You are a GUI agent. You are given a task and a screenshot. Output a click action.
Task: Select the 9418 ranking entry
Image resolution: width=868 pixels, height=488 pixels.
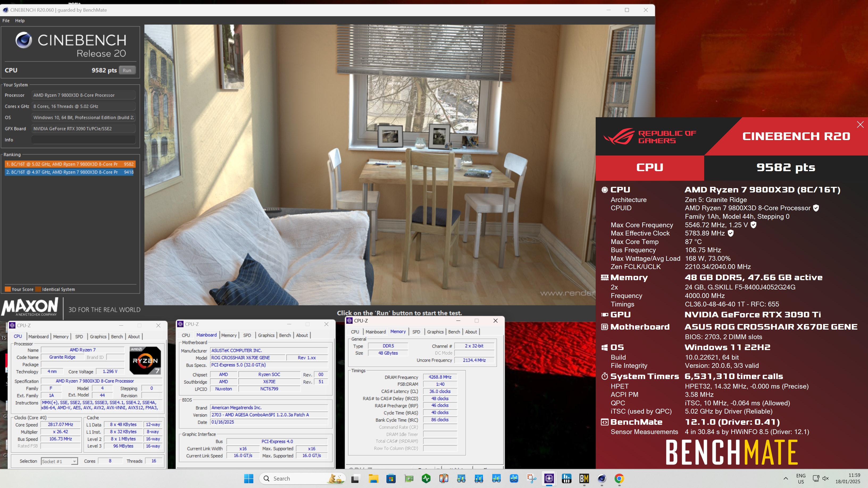pyautogui.click(x=70, y=172)
